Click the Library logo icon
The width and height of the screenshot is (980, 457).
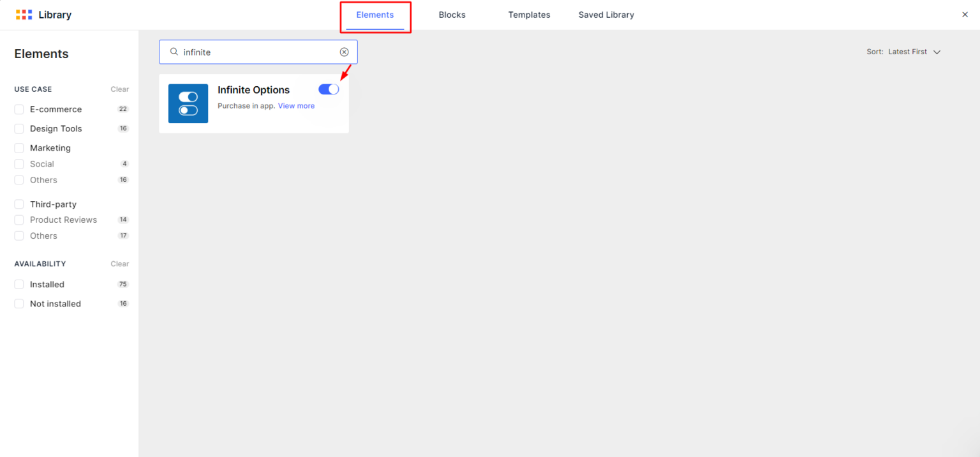click(x=24, y=15)
